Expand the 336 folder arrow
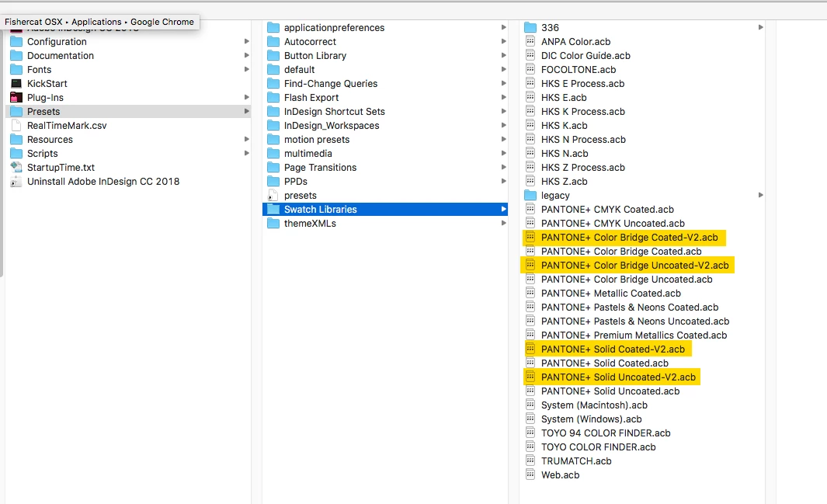This screenshot has height=504, width=827. pos(760,27)
